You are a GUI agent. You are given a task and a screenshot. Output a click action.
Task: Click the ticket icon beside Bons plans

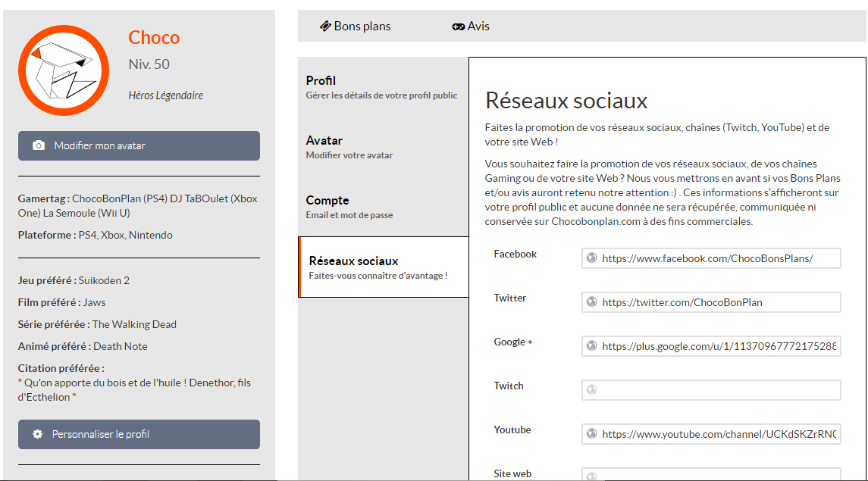[325, 26]
